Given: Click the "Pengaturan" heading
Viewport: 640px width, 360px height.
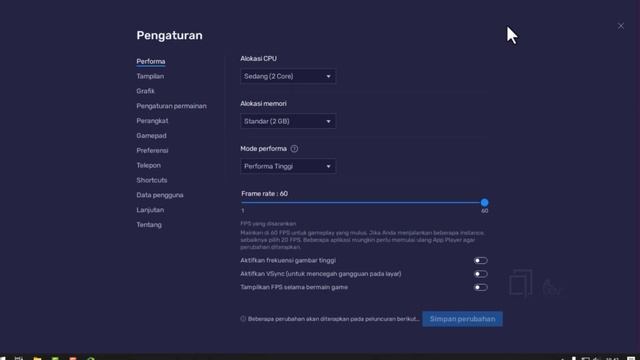Looking at the screenshot, I should click(x=169, y=36).
